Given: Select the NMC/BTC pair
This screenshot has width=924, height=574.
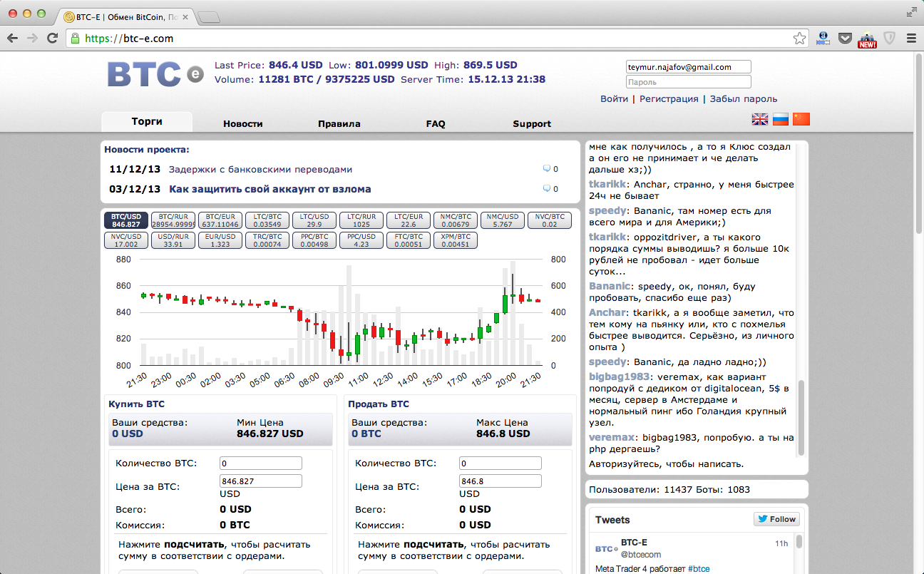Looking at the screenshot, I should [456, 220].
